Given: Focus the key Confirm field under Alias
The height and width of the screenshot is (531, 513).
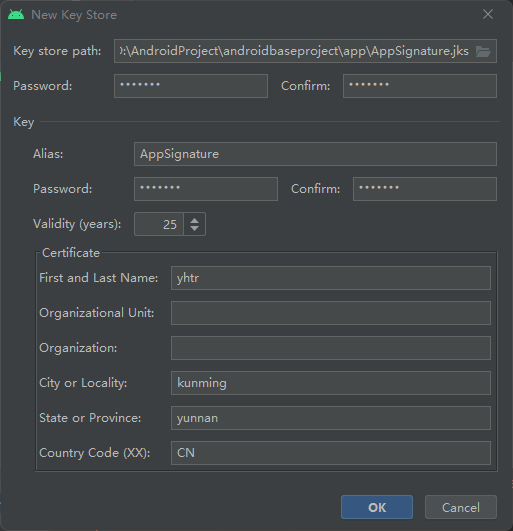Looking at the screenshot, I should point(425,189).
